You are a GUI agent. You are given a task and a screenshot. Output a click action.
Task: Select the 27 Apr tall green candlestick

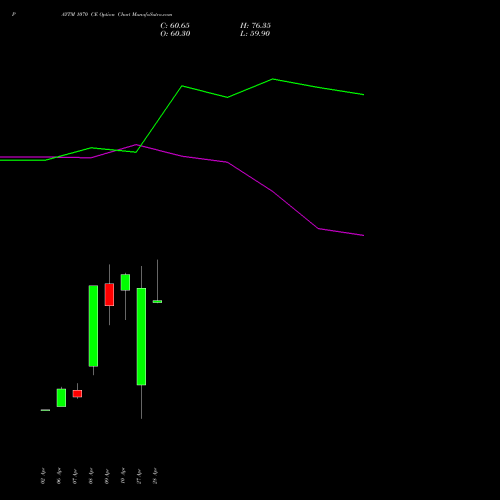(141, 336)
